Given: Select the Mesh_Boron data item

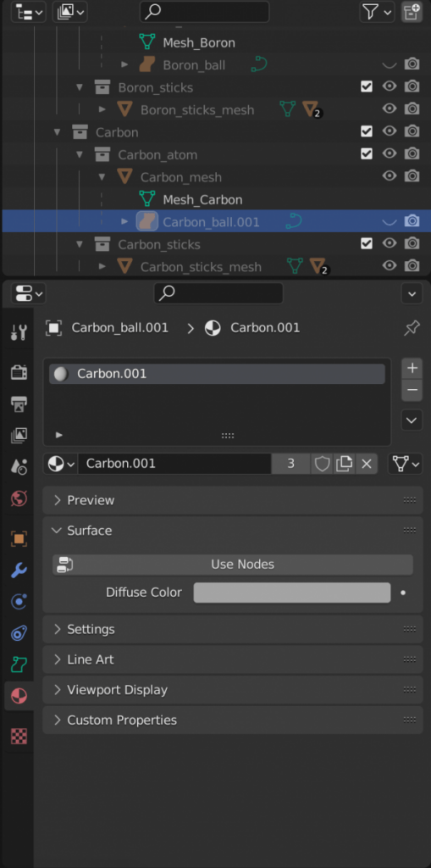Looking at the screenshot, I should [199, 42].
